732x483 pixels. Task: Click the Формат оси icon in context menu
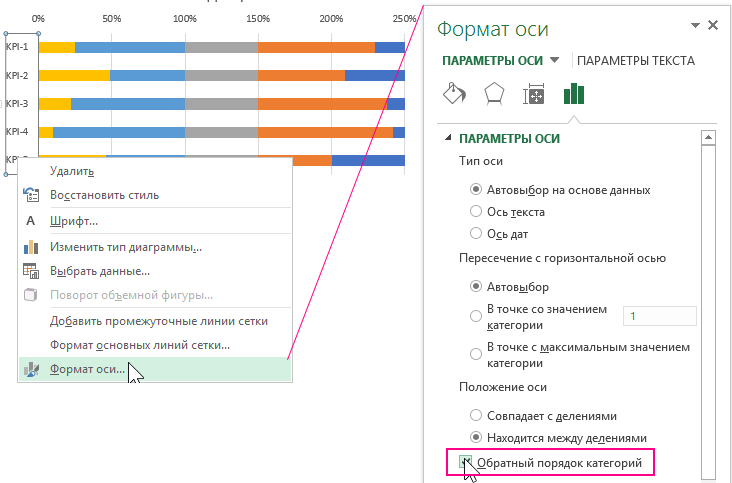click(x=31, y=370)
